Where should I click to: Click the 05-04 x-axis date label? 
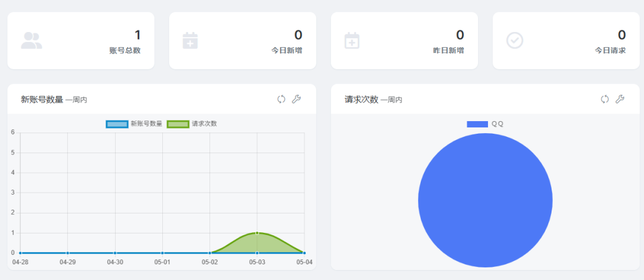[x=304, y=262]
